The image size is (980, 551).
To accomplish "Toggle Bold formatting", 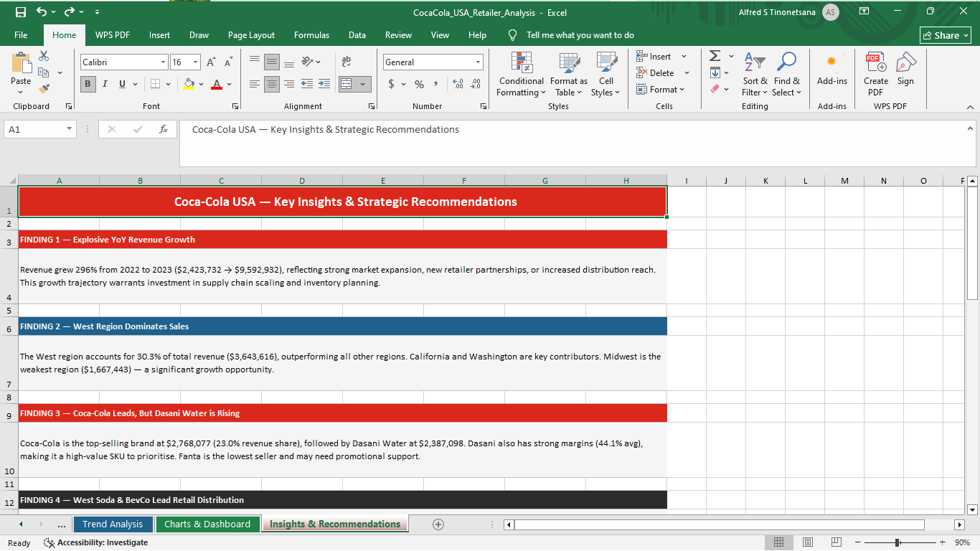I will click(88, 84).
